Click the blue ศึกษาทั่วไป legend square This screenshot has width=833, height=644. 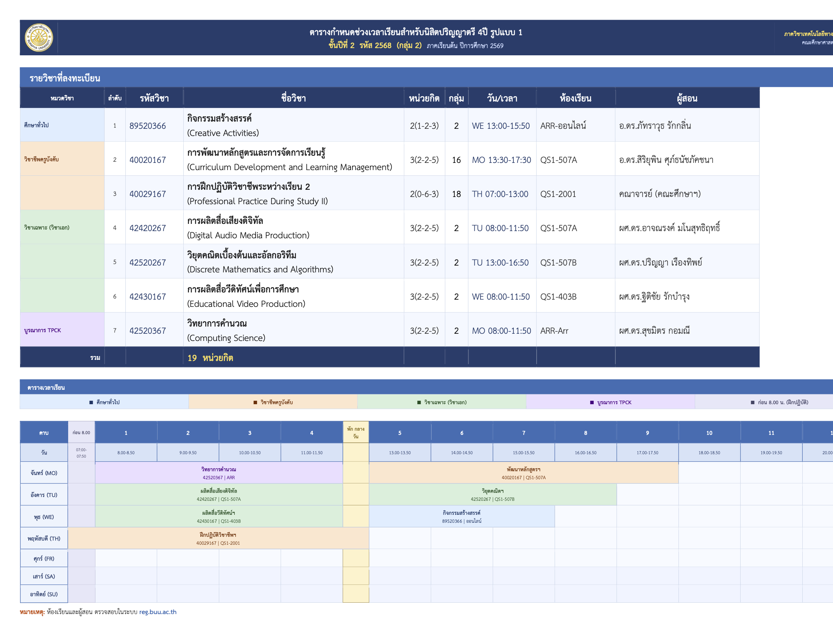(x=91, y=402)
